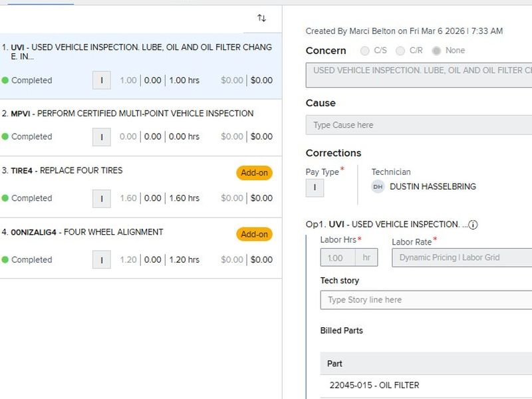
Task: Open the hr unit selector for Labor Hrs
Action: coord(366,257)
